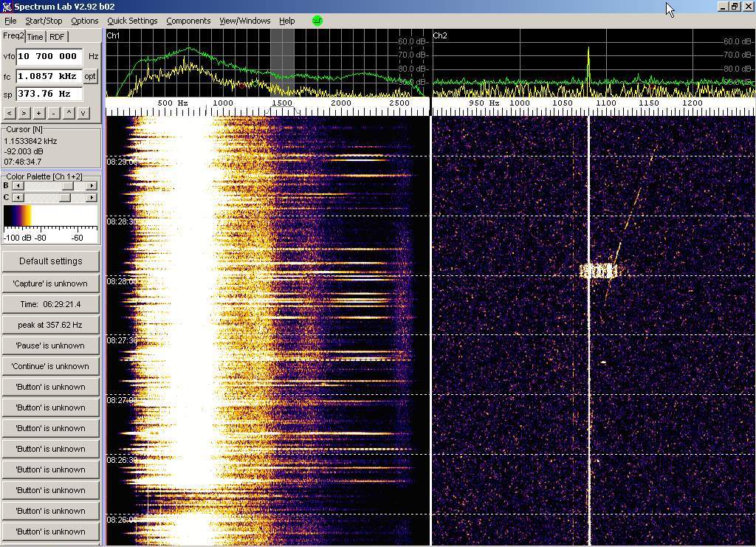Click the '^' up arrow button

point(69,113)
